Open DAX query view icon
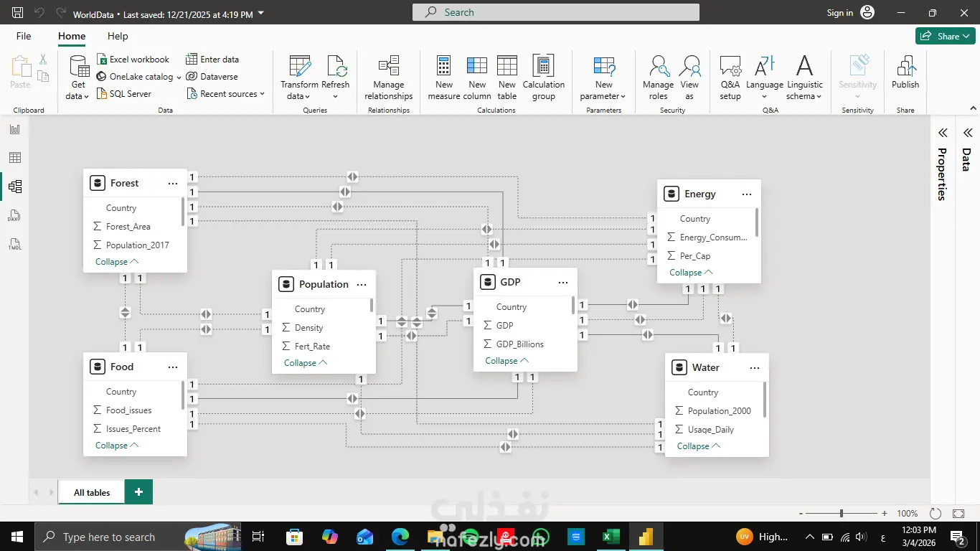The width and height of the screenshot is (980, 551). click(x=14, y=216)
